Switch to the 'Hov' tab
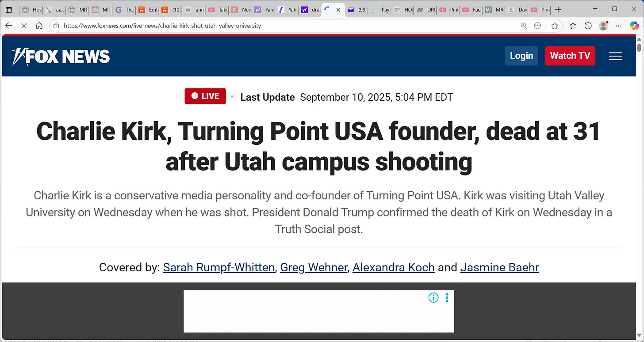Viewport: 644px width, 342px height. (x=32, y=10)
